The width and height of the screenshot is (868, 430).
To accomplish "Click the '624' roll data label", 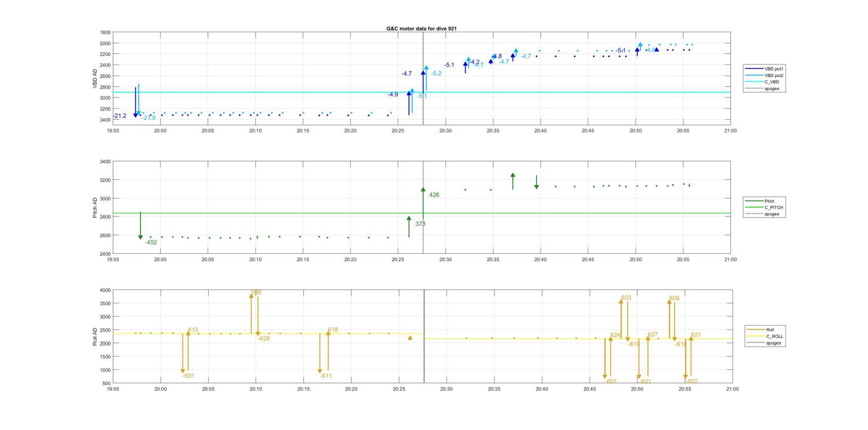I will coord(615,335).
